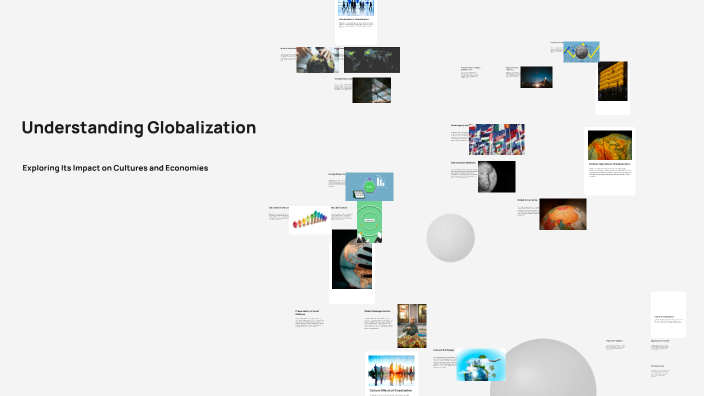Click the Political Implications of Globalization heading
The image size is (704, 396).
610,164
